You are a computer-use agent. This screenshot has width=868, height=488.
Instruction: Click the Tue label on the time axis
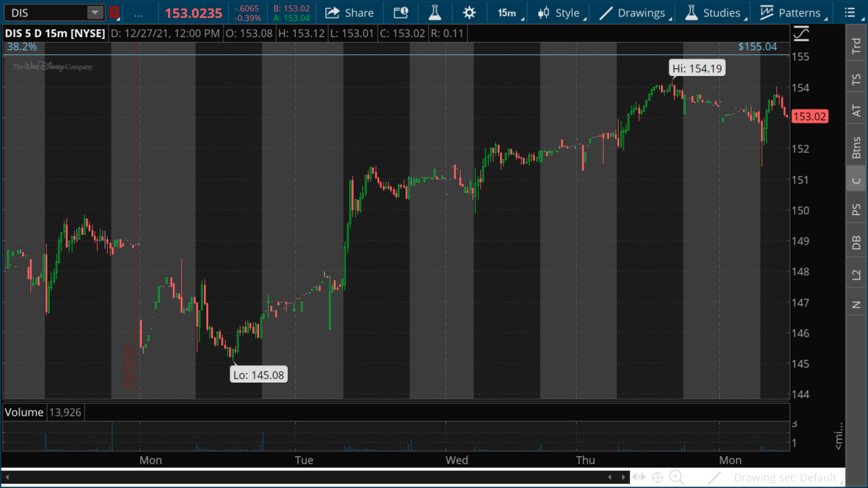304,460
